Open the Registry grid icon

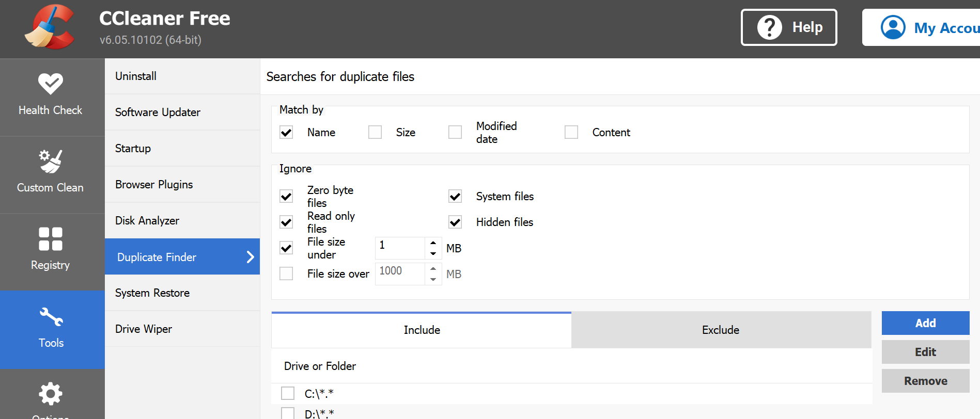pyautogui.click(x=51, y=239)
